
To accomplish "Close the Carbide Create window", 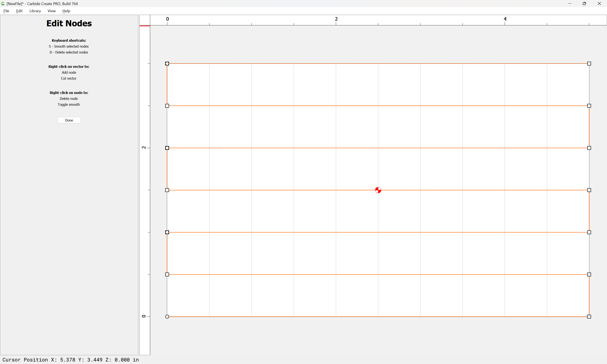I will (599, 3).
